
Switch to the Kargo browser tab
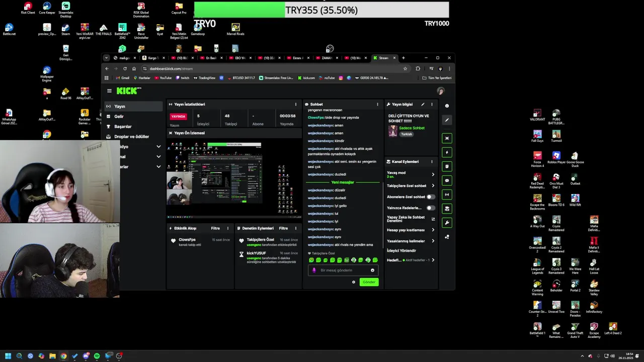tap(152, 58)
